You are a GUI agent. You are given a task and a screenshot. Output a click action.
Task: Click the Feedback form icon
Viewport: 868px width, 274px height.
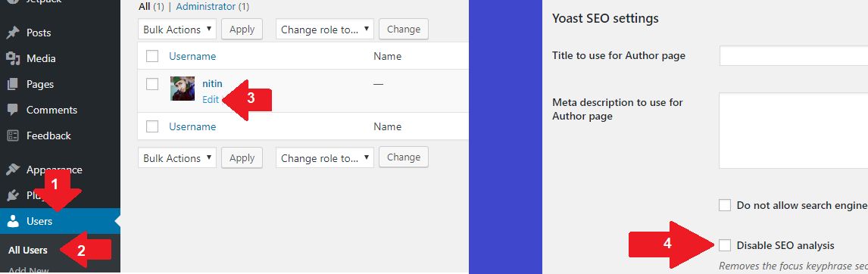(x=12, y=135)
